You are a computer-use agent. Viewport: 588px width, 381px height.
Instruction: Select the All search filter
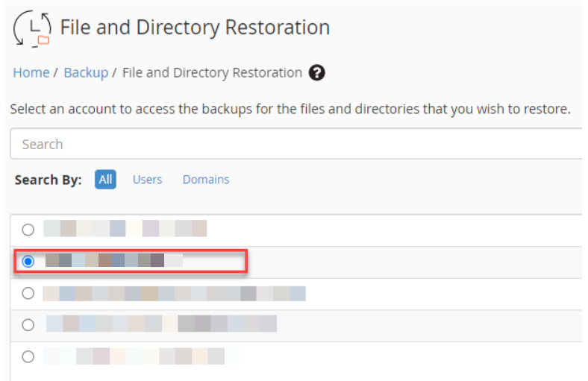pos(105,180)
